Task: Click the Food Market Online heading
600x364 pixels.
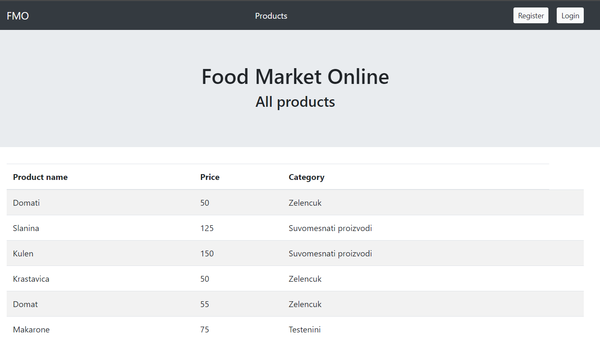Action: pos(295,77)
